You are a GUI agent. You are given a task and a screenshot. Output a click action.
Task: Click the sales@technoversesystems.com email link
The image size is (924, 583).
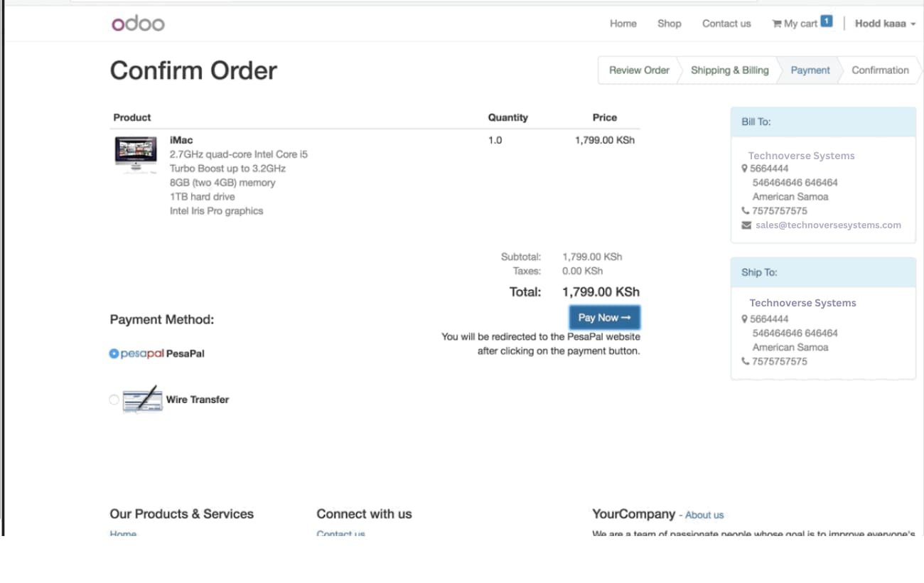pyautogui.click(x=828, y=225)
